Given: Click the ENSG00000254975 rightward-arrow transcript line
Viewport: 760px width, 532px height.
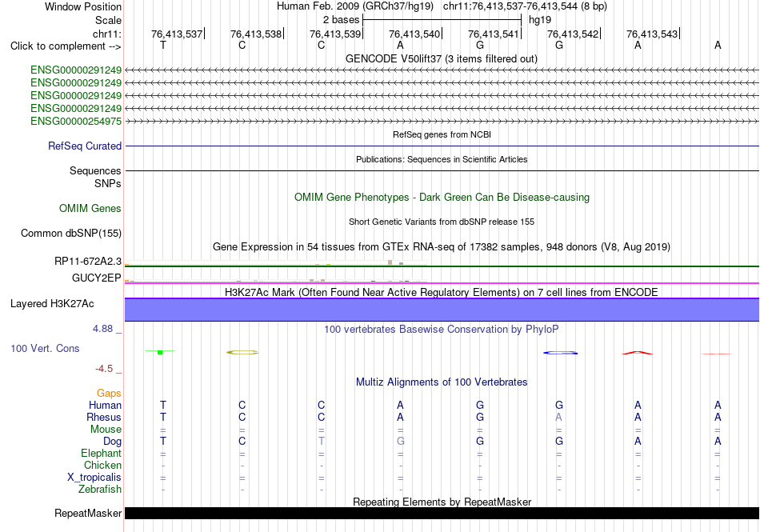Looking at the screenshot, I should 442,121.
